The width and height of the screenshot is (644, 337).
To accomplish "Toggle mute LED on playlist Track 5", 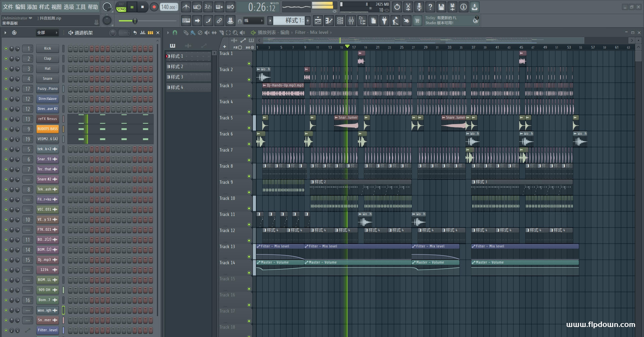I will pos(249,128).
